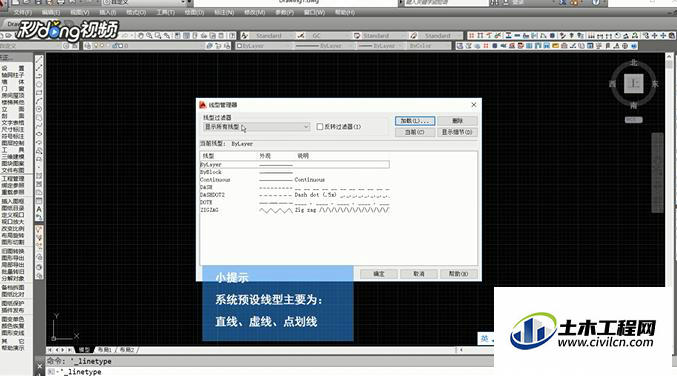
Task: Expand the 尺寸标注 sidebar menu
Action: click(13, 130)
